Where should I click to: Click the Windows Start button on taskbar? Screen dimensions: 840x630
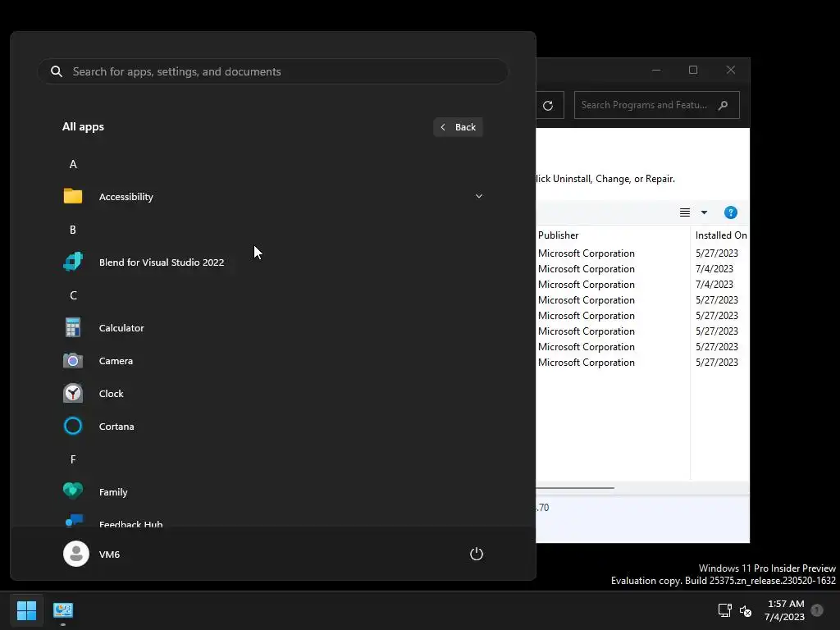[26, 609]
